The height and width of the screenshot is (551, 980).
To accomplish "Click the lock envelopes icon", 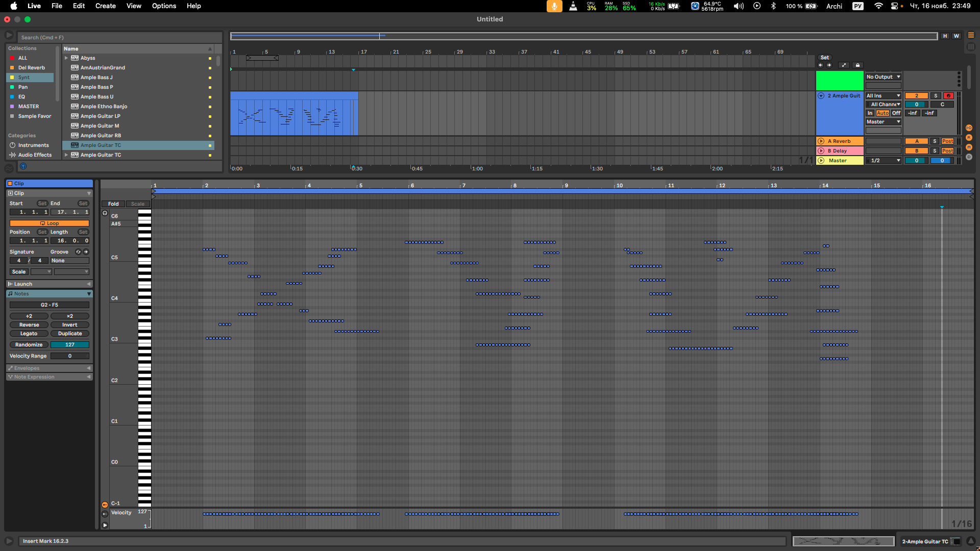I will [857, 65].
